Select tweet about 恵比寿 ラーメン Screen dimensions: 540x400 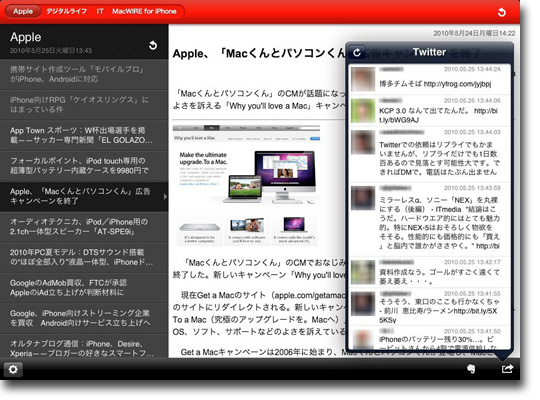pyautogui.click(x=429, y=307)
